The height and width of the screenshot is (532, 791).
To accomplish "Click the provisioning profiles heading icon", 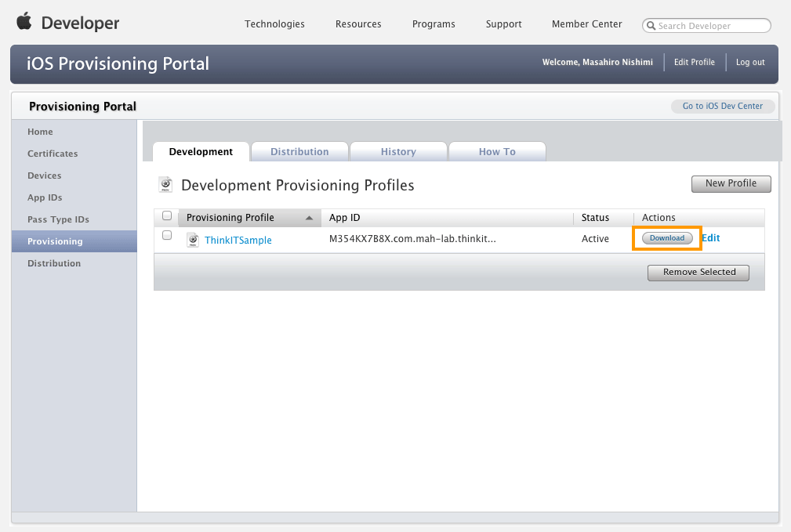I will (165, 185).
